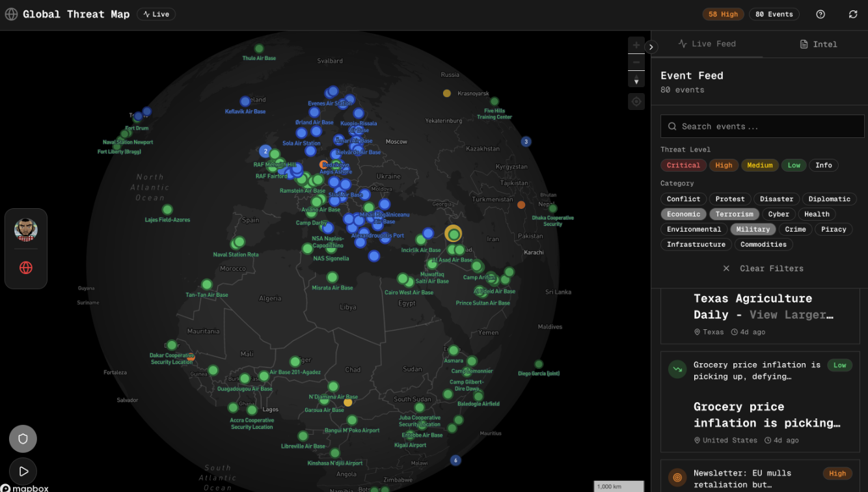Image resolution: width=868 pixels, height=492 pixels.
Task: Toggle the Critical threat level filter
Action: coord(683,165)
